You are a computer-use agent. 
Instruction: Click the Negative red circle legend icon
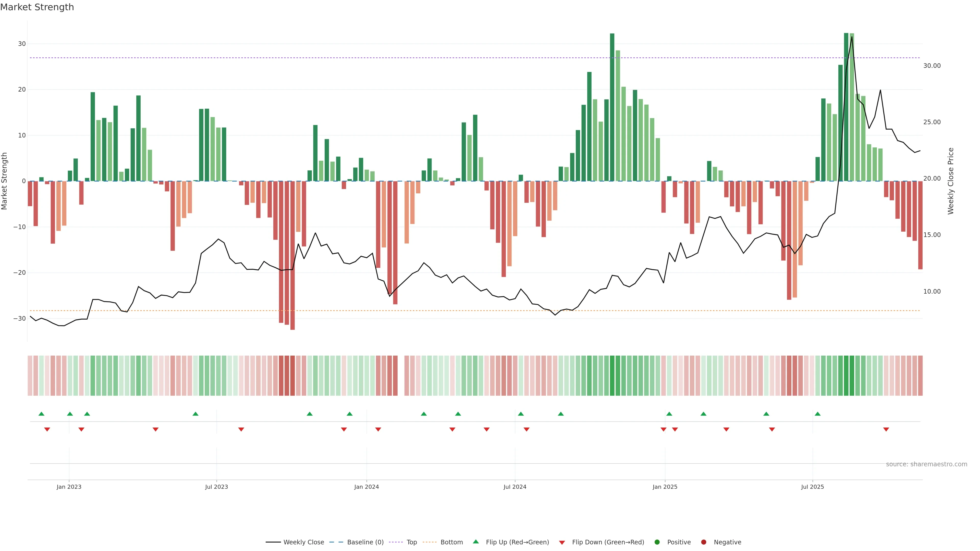703,542
